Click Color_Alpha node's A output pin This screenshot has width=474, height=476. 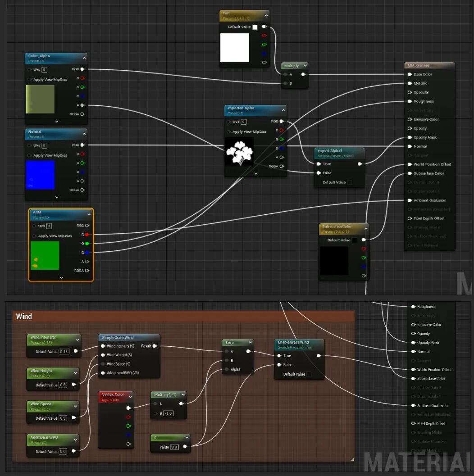click(x=82, y=105)
